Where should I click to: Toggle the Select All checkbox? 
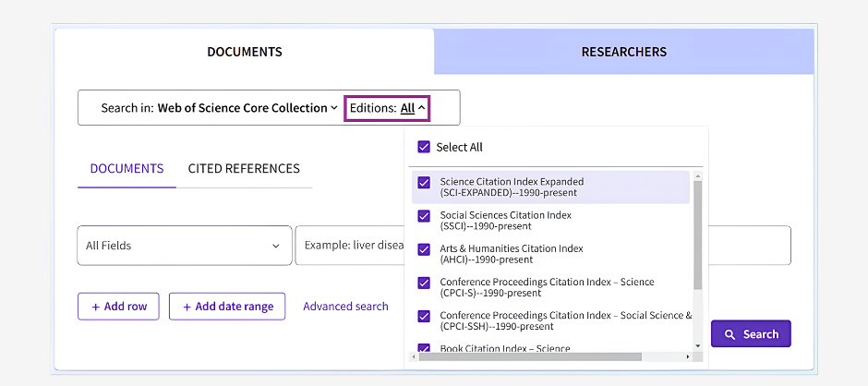[424, 148]
